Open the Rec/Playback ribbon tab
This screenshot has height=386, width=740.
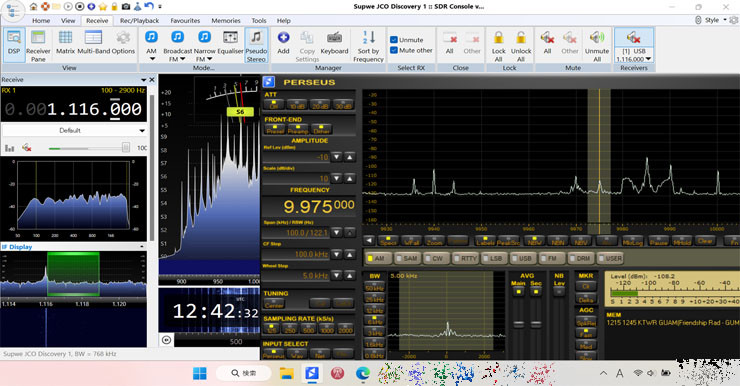coord(139,21)
